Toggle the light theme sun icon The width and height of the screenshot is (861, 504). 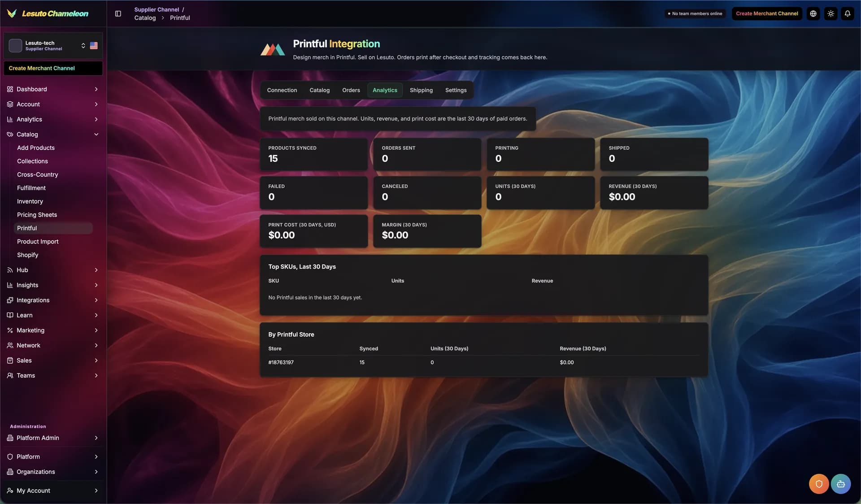831,13
